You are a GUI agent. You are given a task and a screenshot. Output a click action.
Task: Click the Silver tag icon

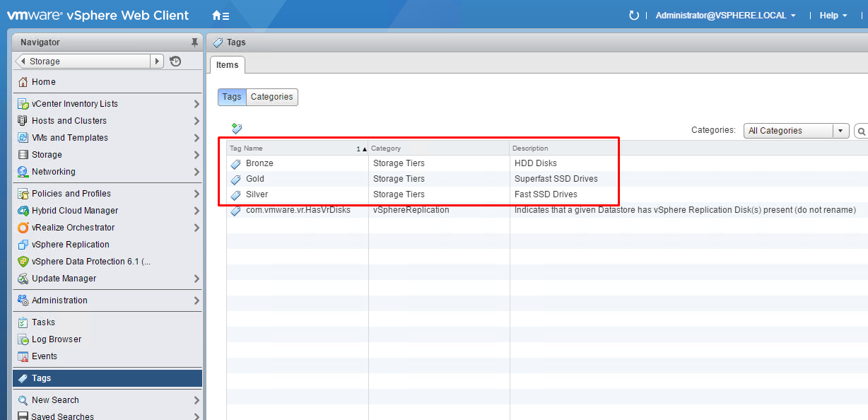click(236, 194)
